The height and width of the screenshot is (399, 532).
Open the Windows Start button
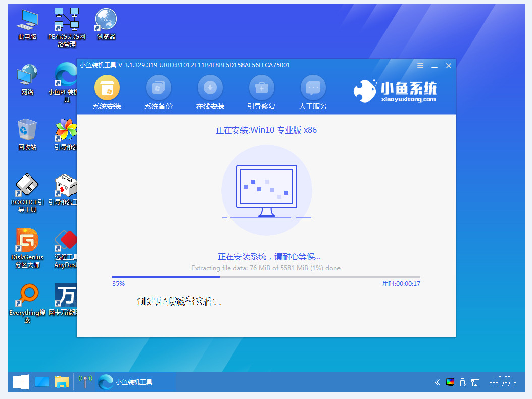point(20,382)
